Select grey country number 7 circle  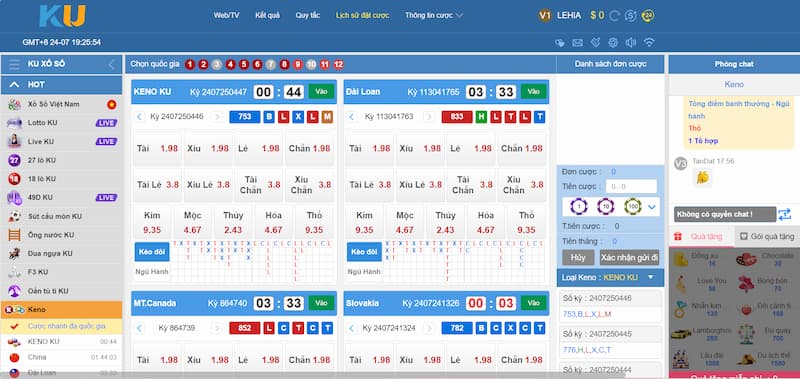[x=271, y=64]
